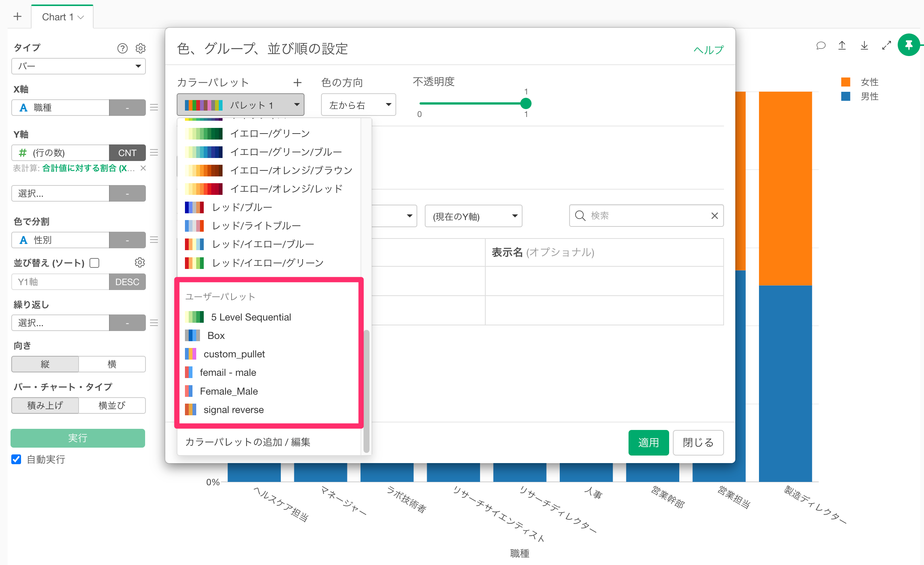Open sort settings gear icon
Viewport: 924px width, 565px height.
[x=140, y=263]
